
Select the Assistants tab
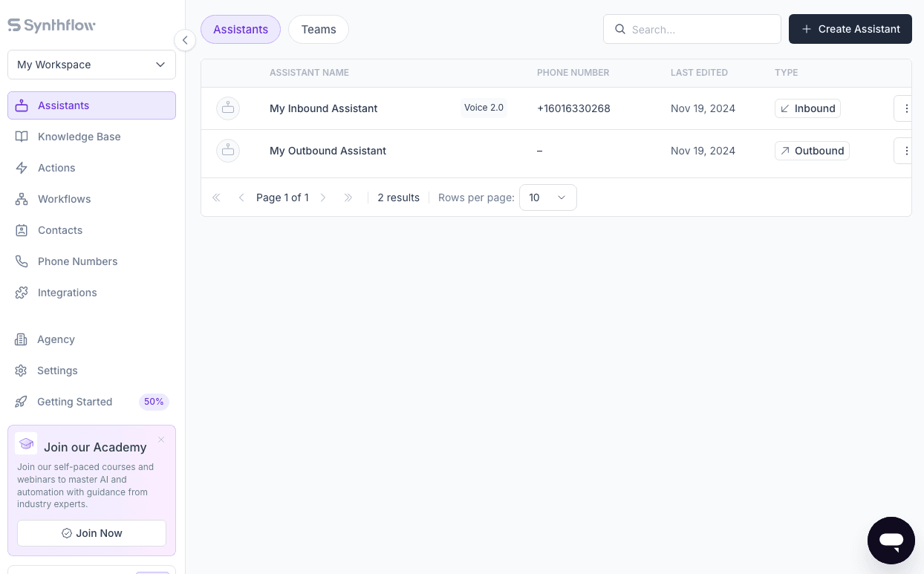(241, 30)
